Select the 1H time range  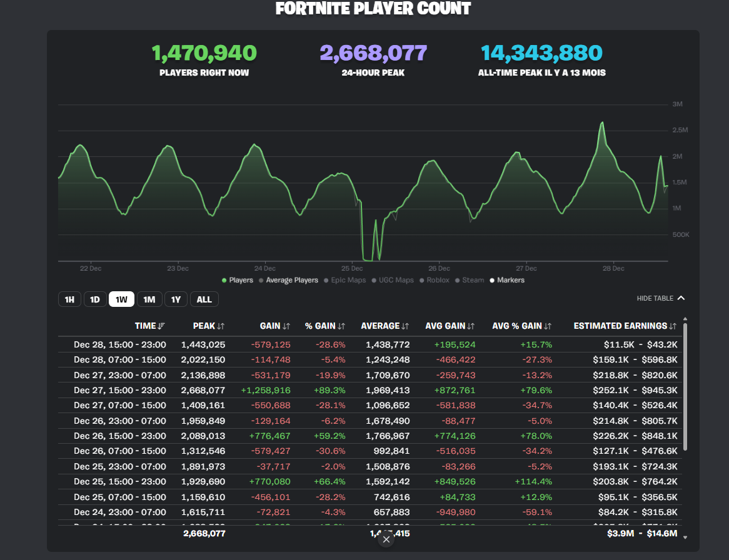coord(69,299)
